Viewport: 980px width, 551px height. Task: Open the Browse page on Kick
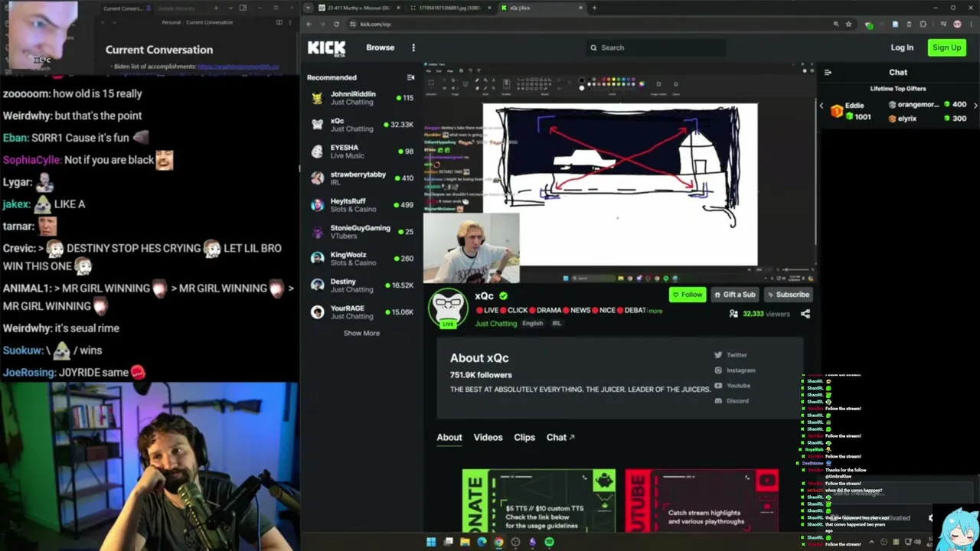380,47
